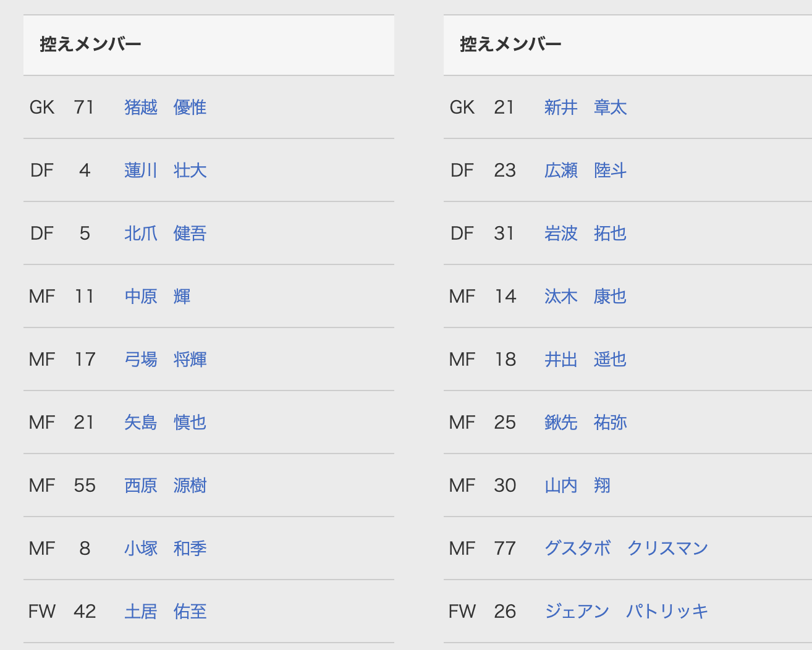The image size is (812, 650).
Task: Click the right 控えメンバー header
Action: click(511, 44)
